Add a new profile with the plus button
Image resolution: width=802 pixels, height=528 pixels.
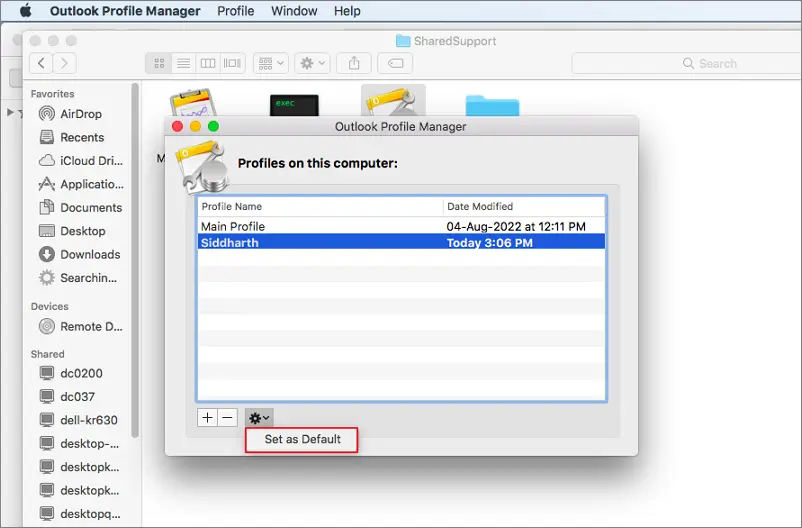[207, 417]
